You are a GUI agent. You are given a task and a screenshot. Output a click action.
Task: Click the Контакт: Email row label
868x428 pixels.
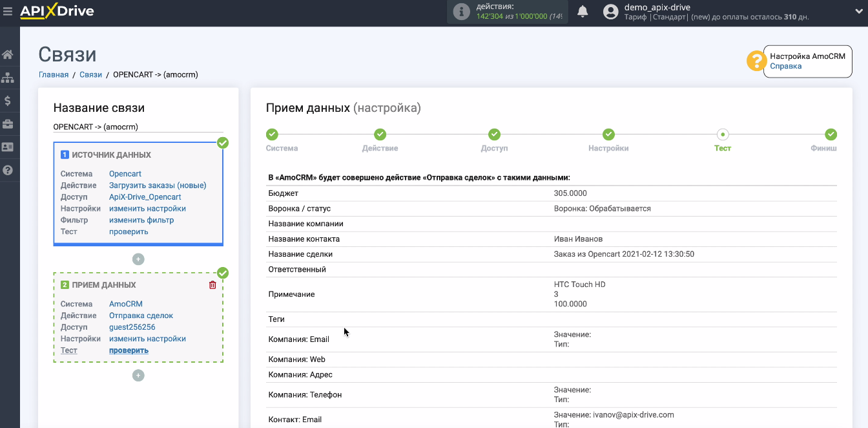295,420
